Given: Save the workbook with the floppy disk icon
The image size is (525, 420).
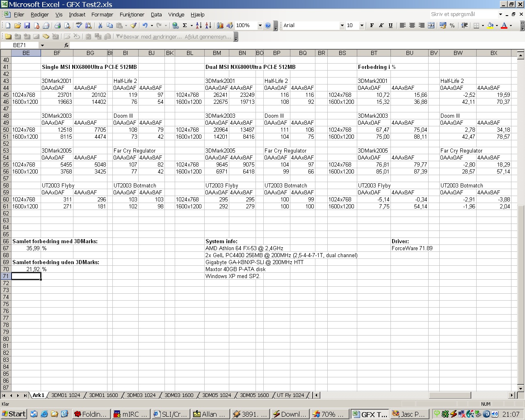Looking at the screenshot, I should 27,25.
